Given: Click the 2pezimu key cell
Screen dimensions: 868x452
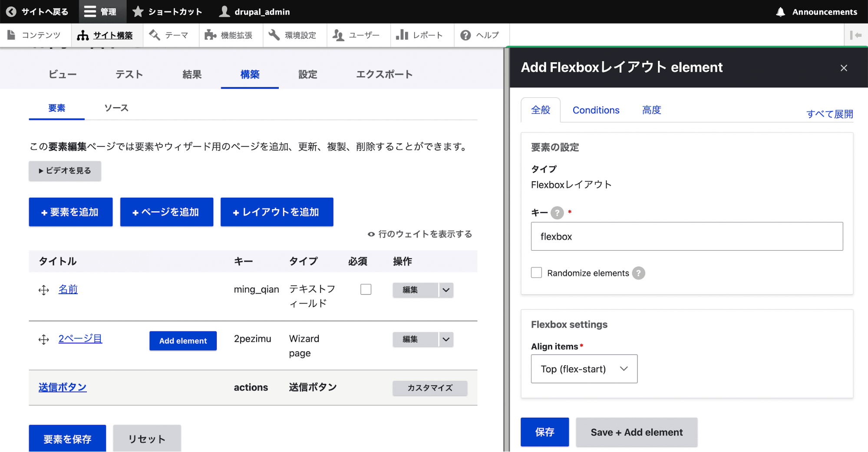Looking at the screenshot, I should 252,339.
